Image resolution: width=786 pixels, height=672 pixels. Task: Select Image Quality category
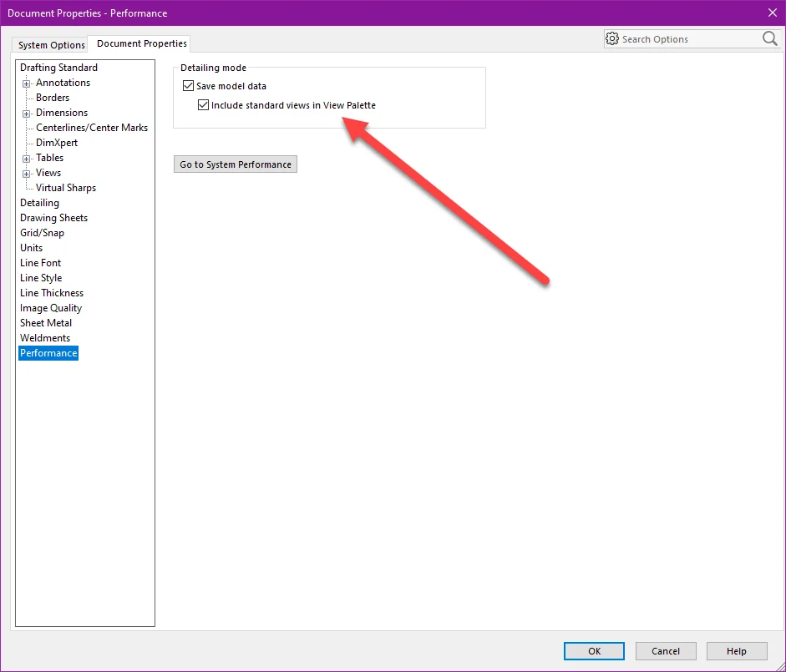(x=51, y=308)
